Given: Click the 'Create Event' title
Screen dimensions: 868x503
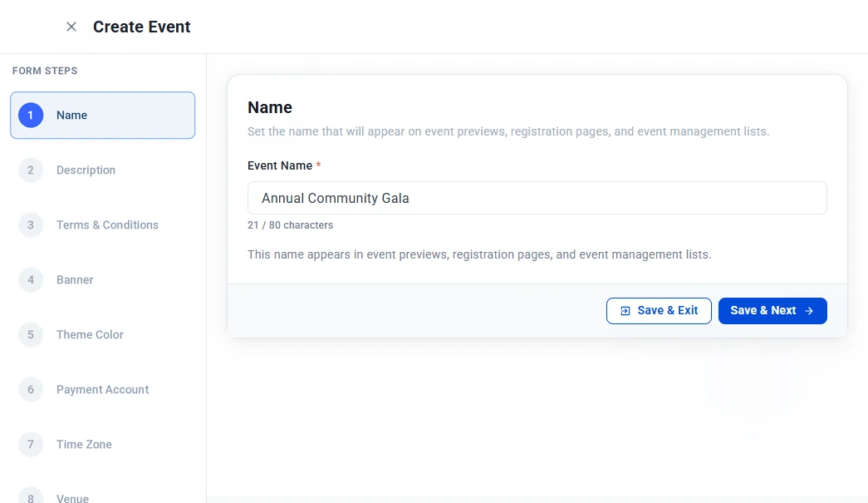Looking at the screenshot, I should [x=142, y=27].
